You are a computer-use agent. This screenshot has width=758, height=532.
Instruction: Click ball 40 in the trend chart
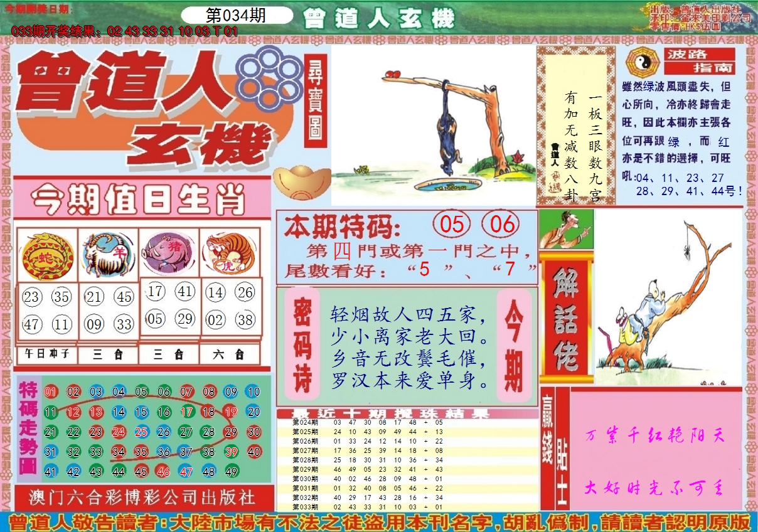pyautogui.click(x=254, y=452)
